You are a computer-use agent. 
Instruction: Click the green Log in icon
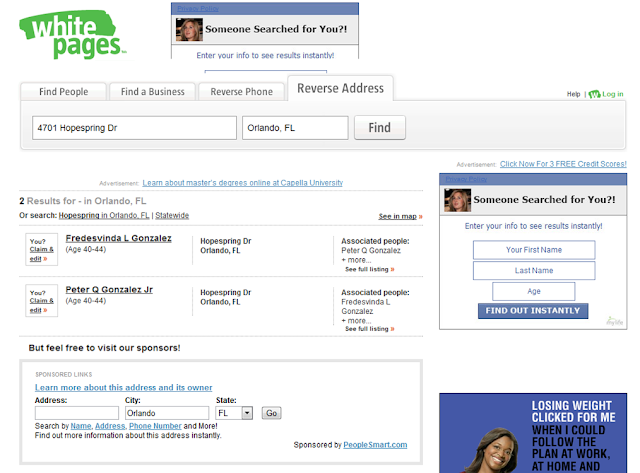click(x=594, y=94)
